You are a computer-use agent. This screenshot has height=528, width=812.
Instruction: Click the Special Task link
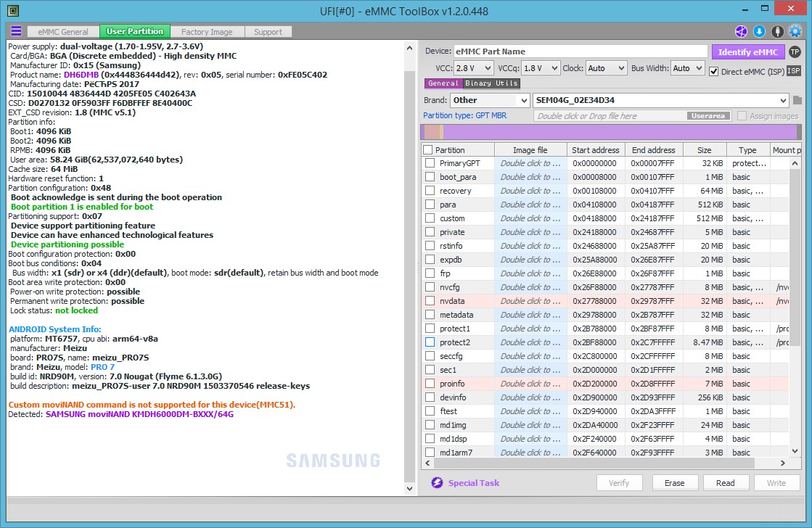point(473,483)
